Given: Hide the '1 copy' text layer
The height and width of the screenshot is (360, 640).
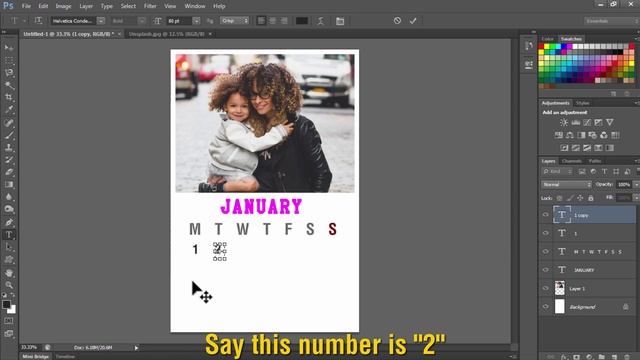Looking at the screenshot, I should coord(545,215).
